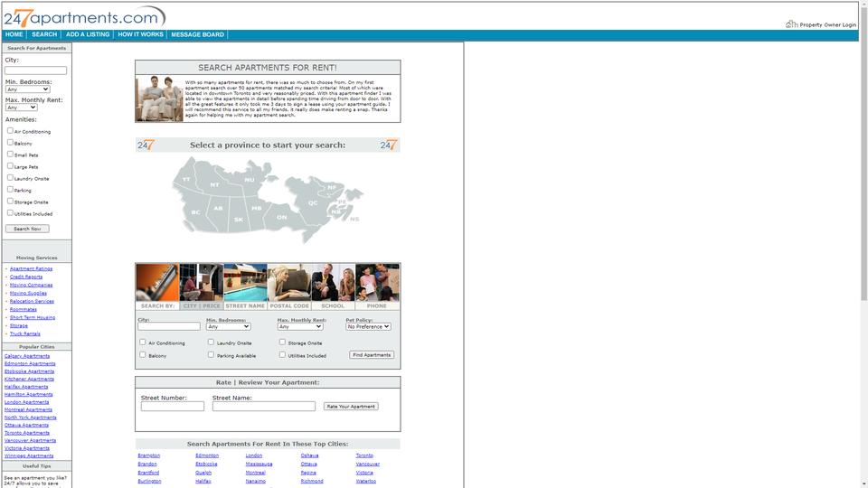This screenshot has height=488, width=868.
Task: Open the Pet Policy dropdown
Action: (x=369, y=327)
